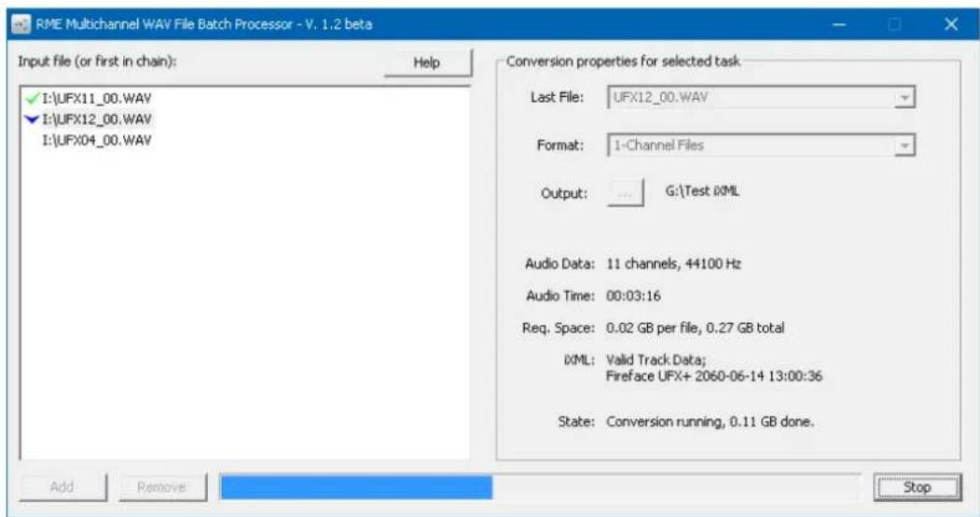Click the disabled Add button
The image size is (980, 517).
click(62, 487)
